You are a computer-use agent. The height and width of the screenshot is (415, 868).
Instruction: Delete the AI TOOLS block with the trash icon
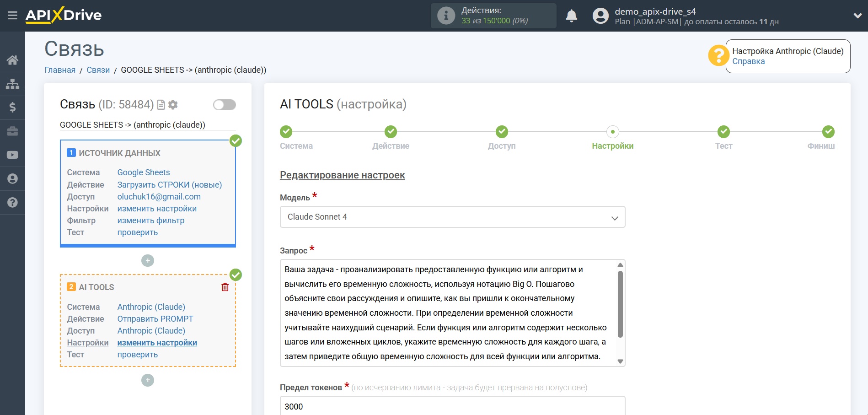225,287
